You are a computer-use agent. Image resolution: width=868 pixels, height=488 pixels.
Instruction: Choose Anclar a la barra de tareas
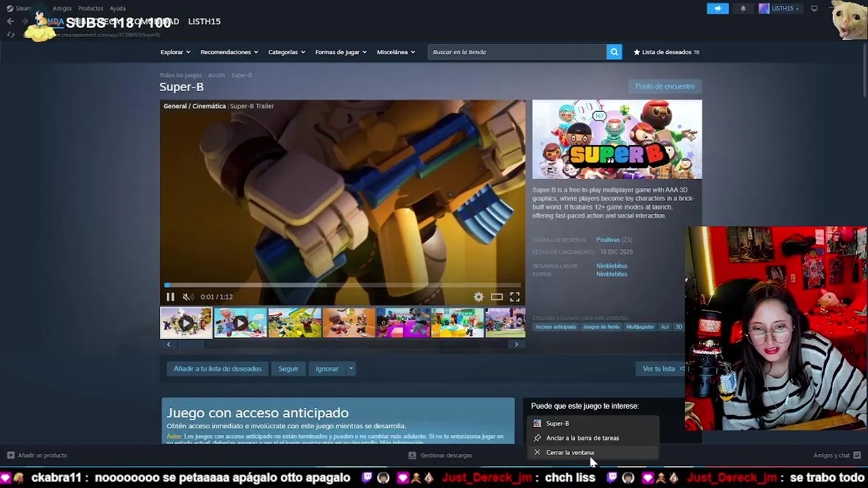(x=593, y=438)
